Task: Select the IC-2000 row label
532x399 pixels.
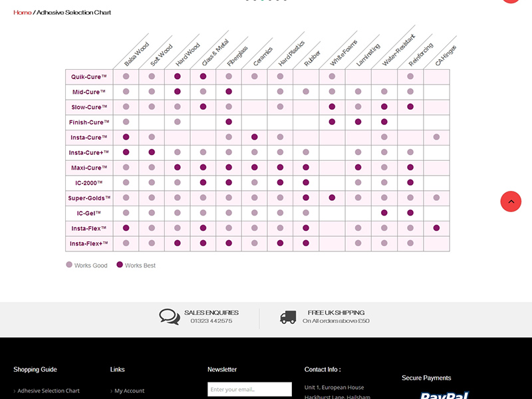Action: 89,183
